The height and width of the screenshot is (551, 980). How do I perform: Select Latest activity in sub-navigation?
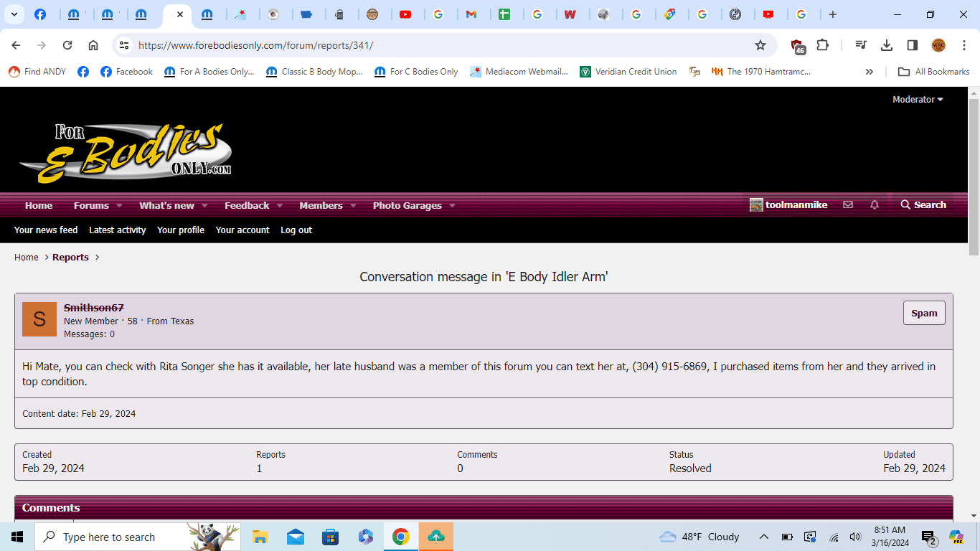117,230
